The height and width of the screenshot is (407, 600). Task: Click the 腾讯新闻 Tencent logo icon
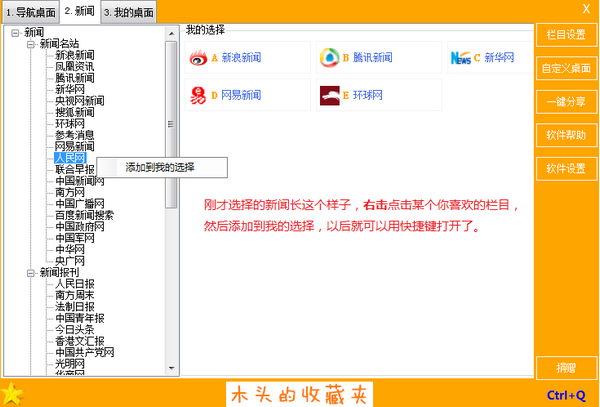coord(329,58)
